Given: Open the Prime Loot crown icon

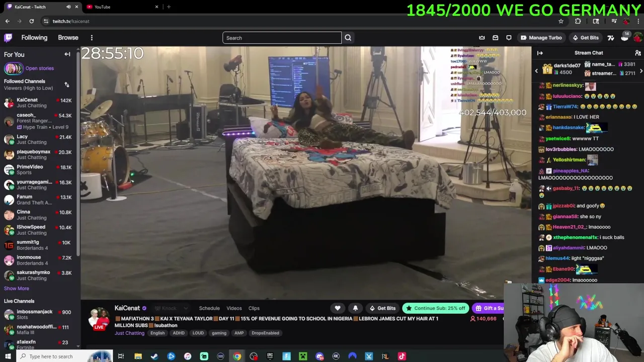Looking at the screenshot, I should (x=482, y=38).
